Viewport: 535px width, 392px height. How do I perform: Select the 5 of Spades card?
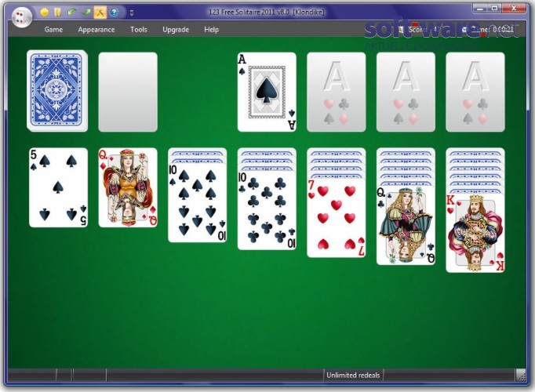click(x=58, y=187)
